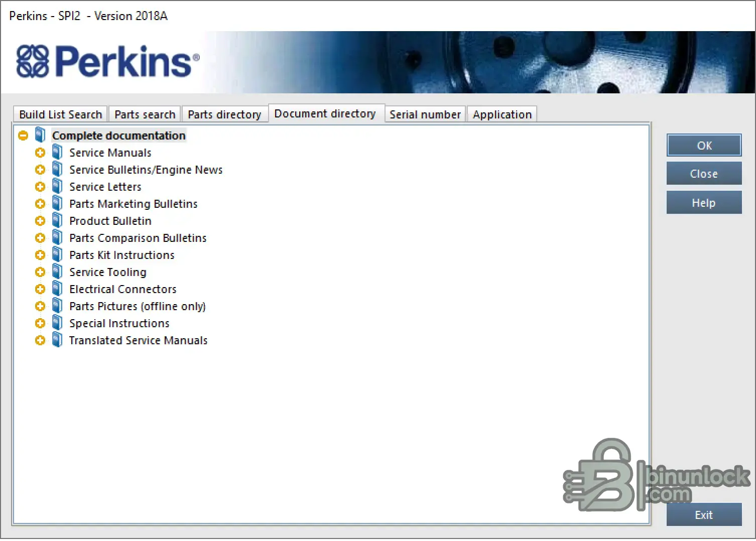
Task: Click the book icon next to Service Manuals
Action: point(57,152)
